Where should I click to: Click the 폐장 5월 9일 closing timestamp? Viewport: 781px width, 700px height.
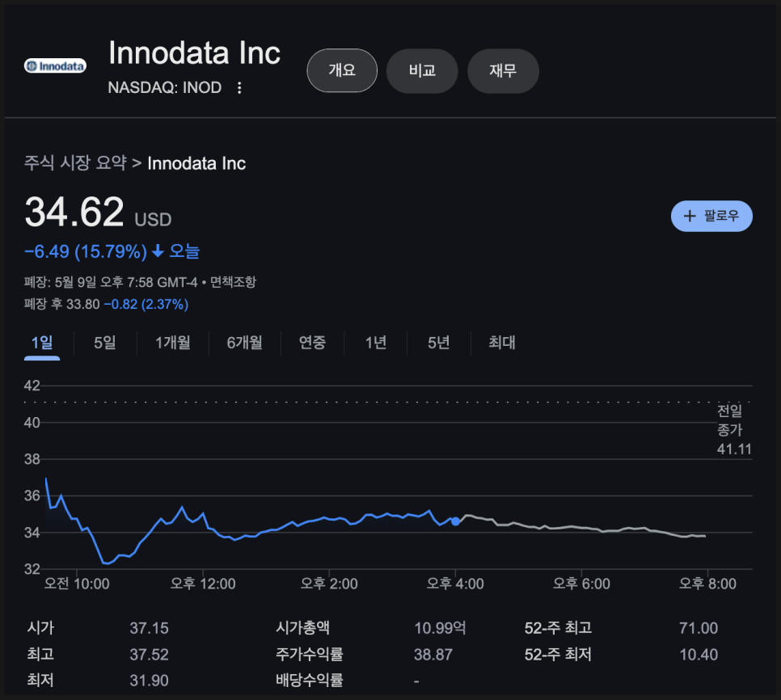(x=111, y=282)
